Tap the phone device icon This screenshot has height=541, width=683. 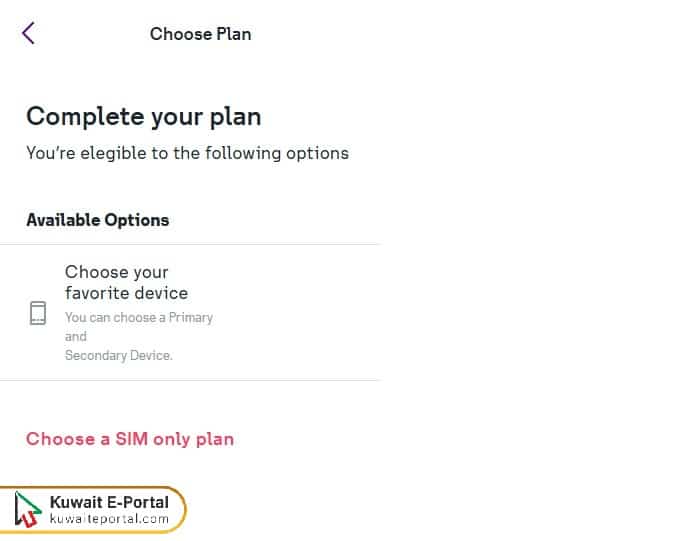tap(38, 313)
